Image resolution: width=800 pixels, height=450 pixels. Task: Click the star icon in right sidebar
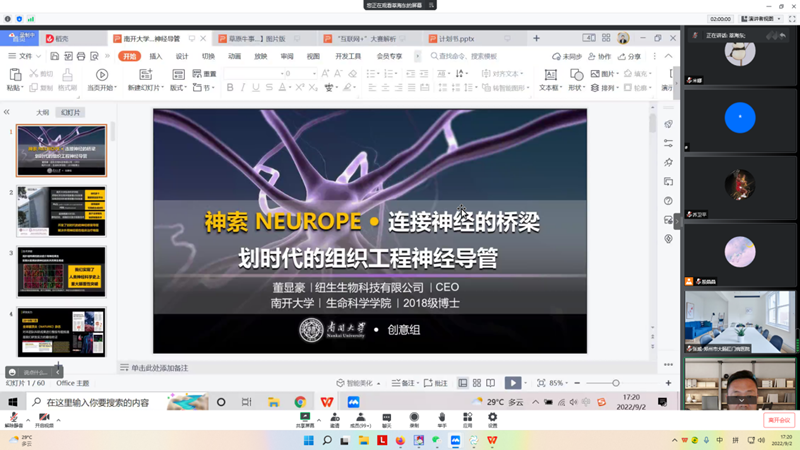[x=668, y=162]
